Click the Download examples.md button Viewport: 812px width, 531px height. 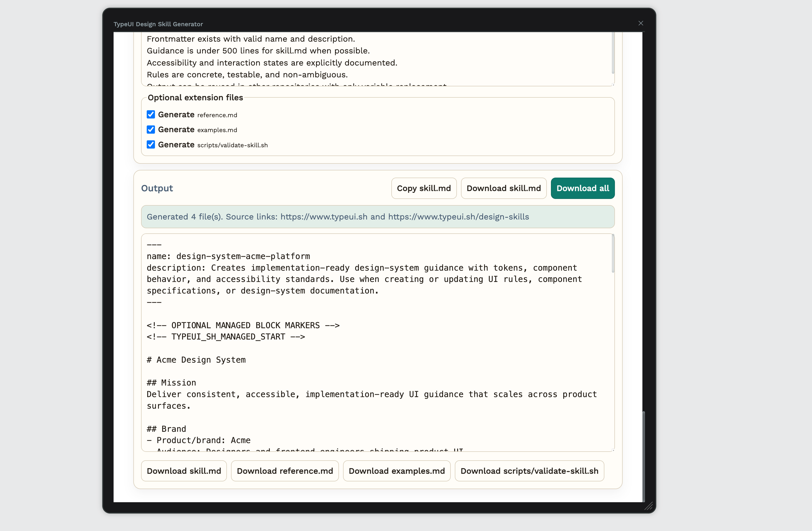(396, 471)
